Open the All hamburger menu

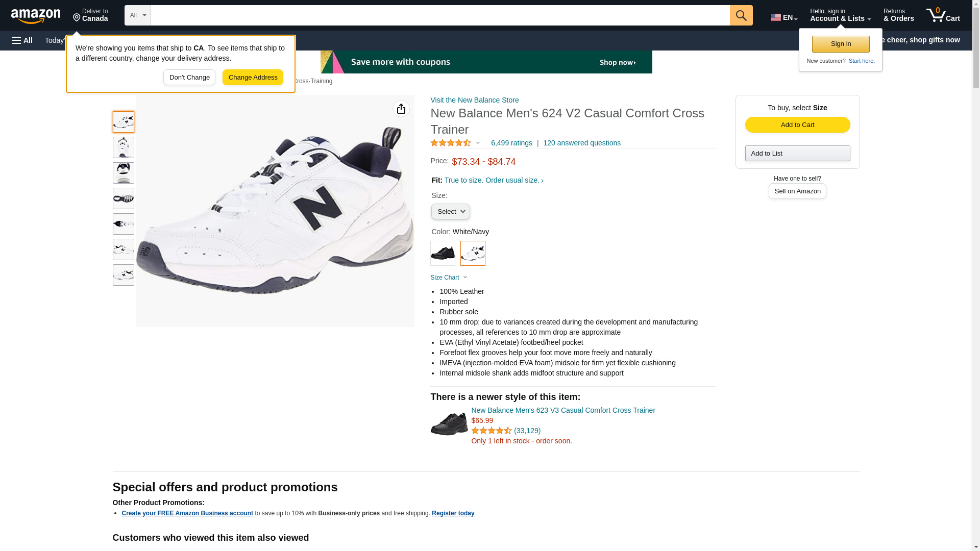click(22, 40)
